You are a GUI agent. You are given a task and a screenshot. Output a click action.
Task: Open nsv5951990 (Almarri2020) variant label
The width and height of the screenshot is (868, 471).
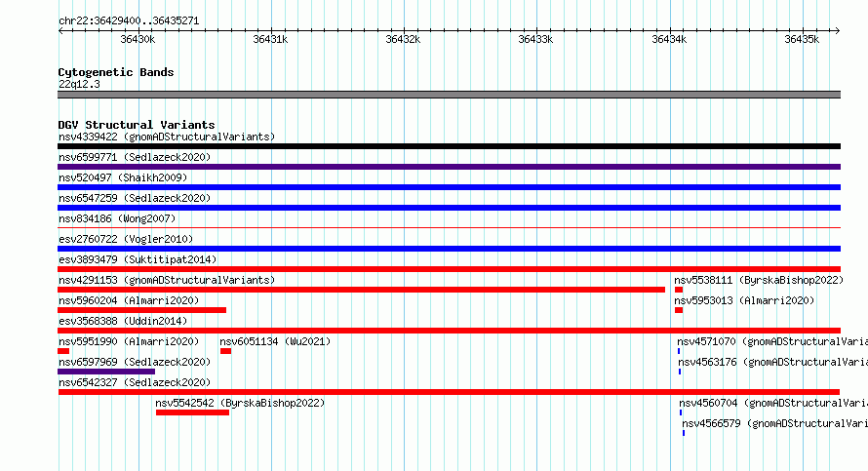tap(129, 341)
